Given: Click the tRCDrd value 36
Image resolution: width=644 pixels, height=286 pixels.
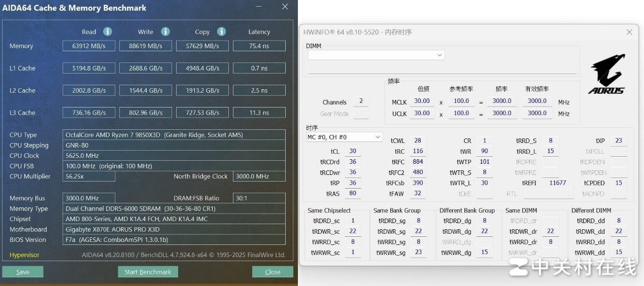Looking at the screenshot, I should [353, 162].
